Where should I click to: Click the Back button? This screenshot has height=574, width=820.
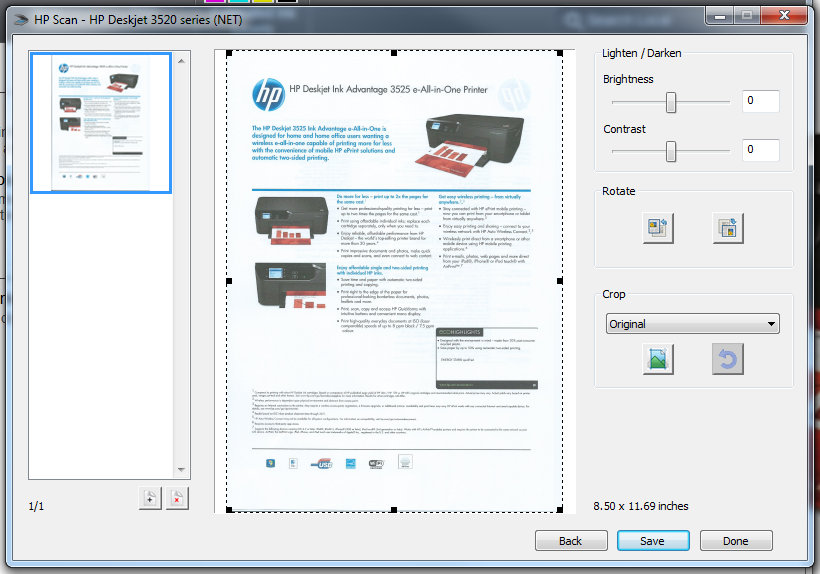[571, 541]
